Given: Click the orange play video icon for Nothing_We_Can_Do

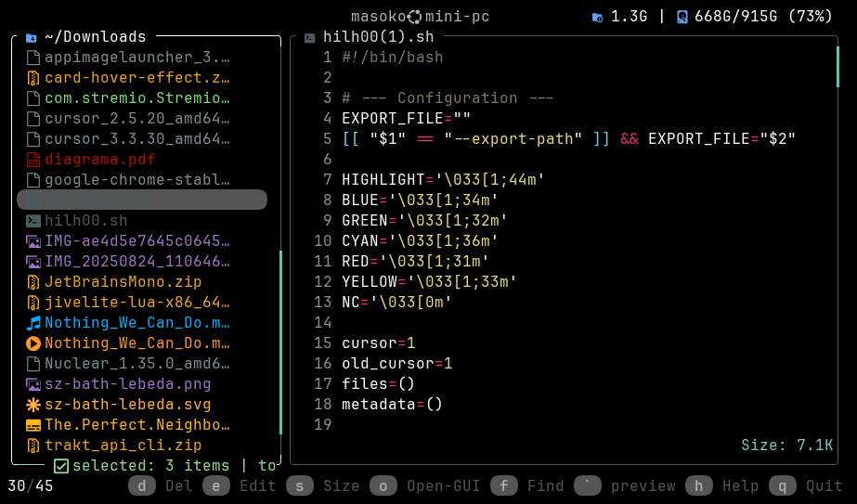Looking at the screenshot, I should [32, 343].
